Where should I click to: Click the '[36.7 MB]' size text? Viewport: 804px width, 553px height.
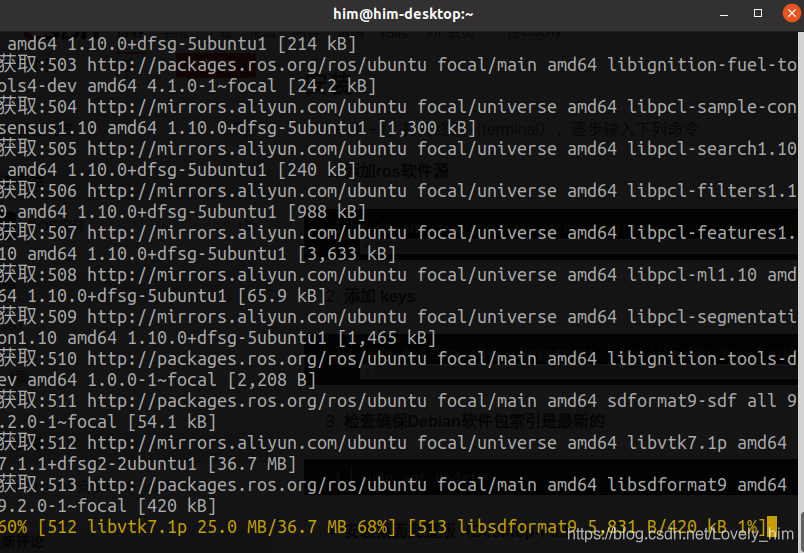pos(252,464)
